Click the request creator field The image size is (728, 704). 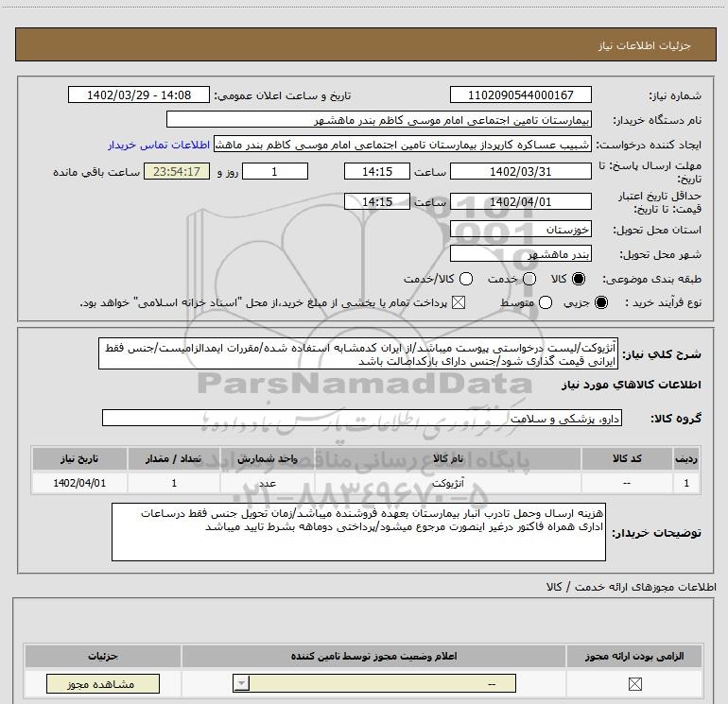(403, 145)
